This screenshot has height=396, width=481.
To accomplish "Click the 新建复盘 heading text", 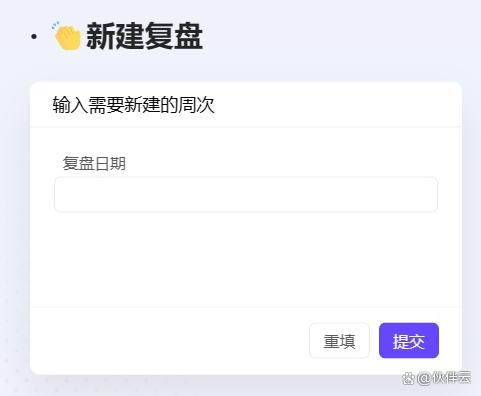I will 144,36.
